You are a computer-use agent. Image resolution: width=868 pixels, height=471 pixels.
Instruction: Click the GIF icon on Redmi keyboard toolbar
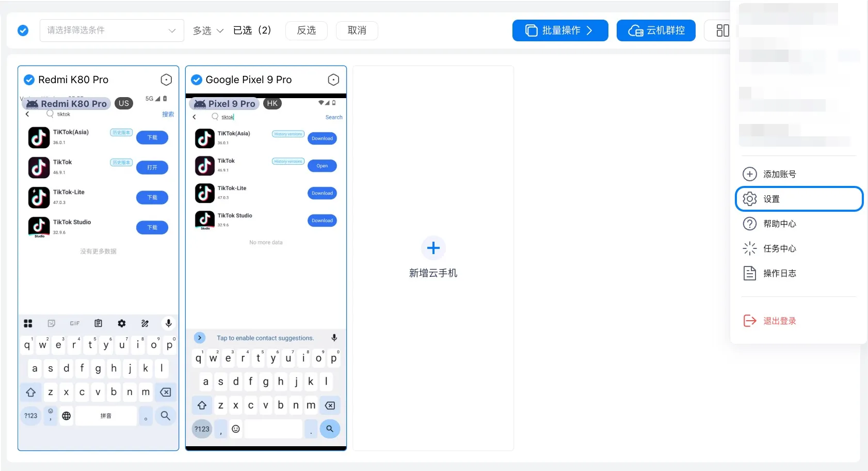tap(75, 323)
